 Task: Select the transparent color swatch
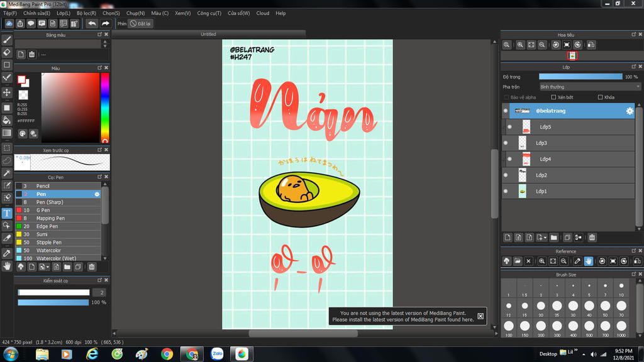(x=23, y=95)
